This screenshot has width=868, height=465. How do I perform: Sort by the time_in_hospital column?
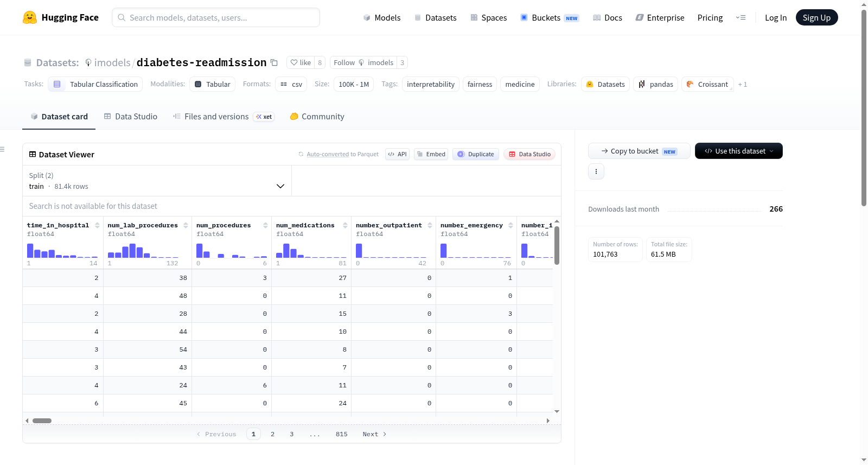97,225
